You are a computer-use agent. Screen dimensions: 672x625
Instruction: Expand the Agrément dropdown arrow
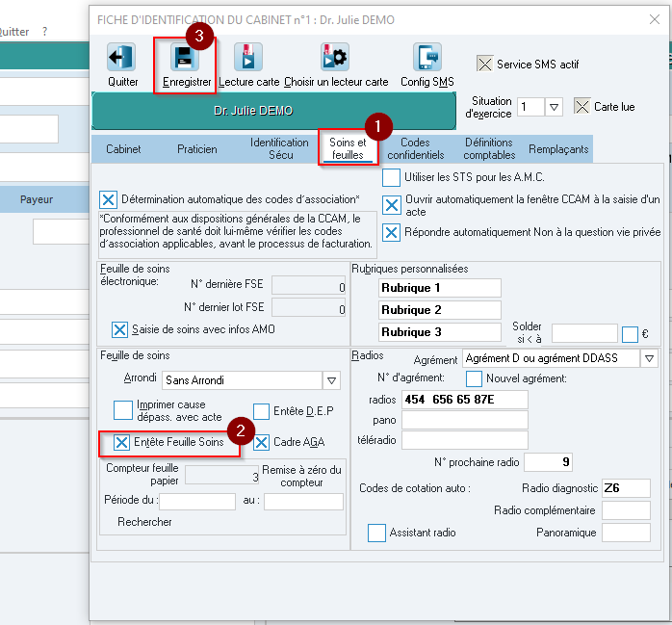649,358
